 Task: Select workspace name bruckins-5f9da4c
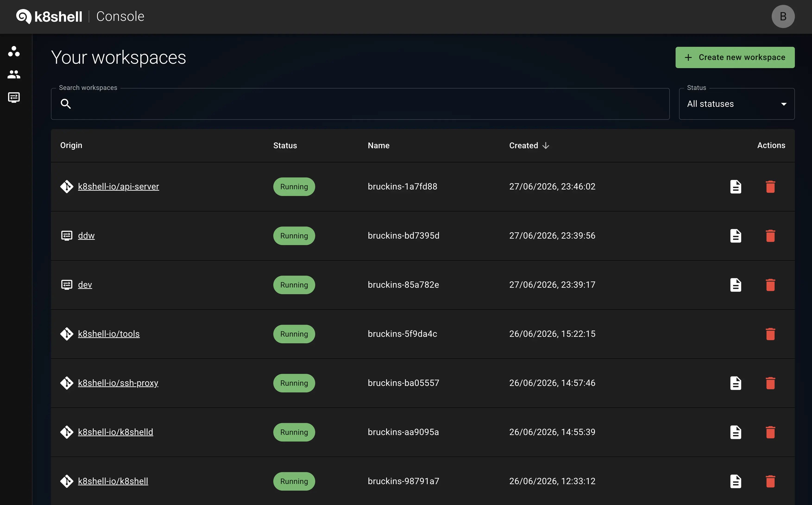click(402, 334)
